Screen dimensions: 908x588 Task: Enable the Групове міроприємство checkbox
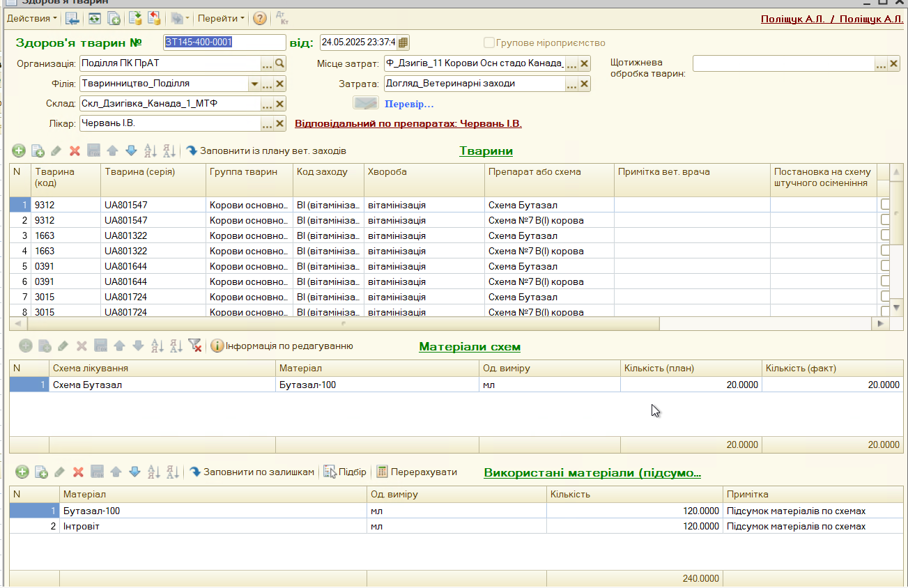click(x=489, y=42)
